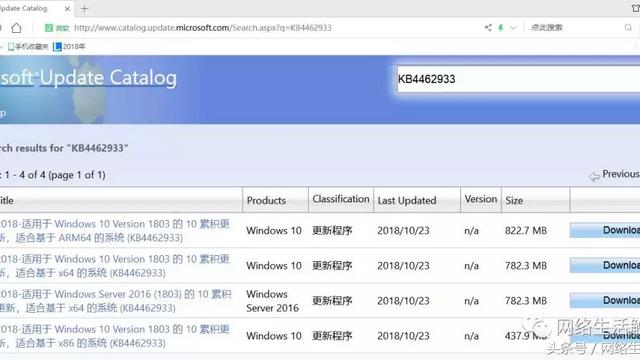Sort results by Size column
Viewport: 640px width, 360px height.
tap(514, 200)
